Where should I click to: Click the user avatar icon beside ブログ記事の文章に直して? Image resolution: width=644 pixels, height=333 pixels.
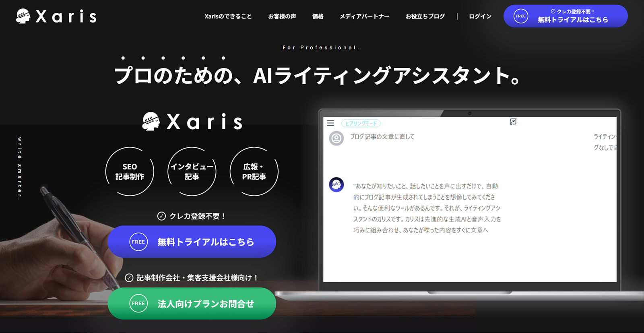(336, 139)
